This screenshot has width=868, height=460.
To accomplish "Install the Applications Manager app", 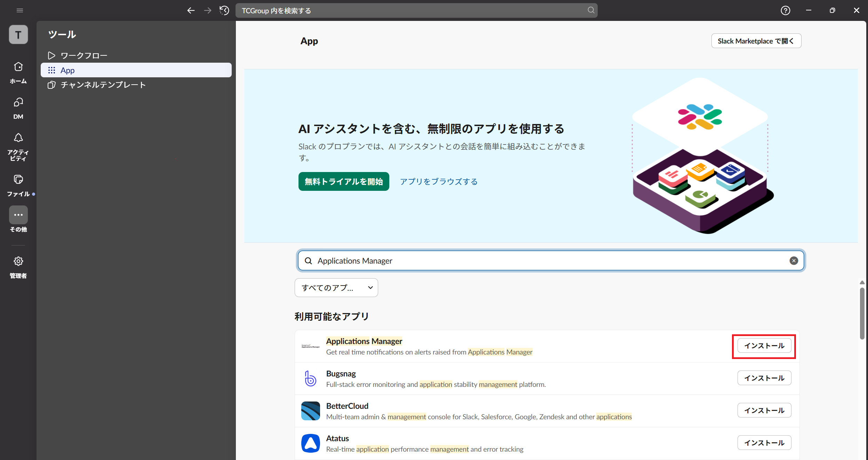I will pyautogui.click(x=764, y=346).
